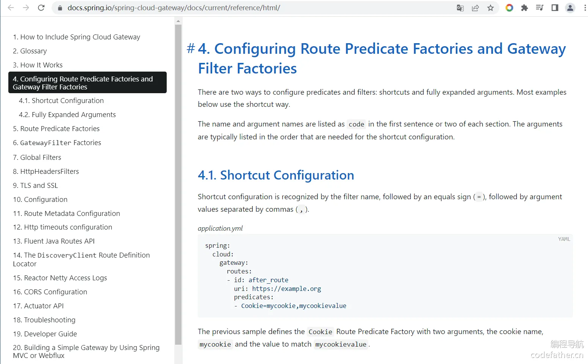Bookmark this tab with the star
Image resolution: width=588 pixels, height=364 pixels.
(x=491, y=8)
